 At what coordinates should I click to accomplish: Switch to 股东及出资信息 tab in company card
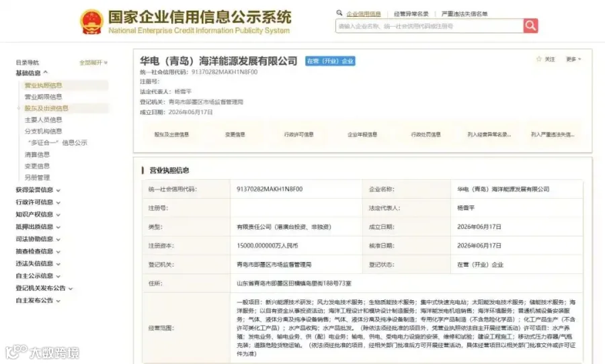point(171,134)
